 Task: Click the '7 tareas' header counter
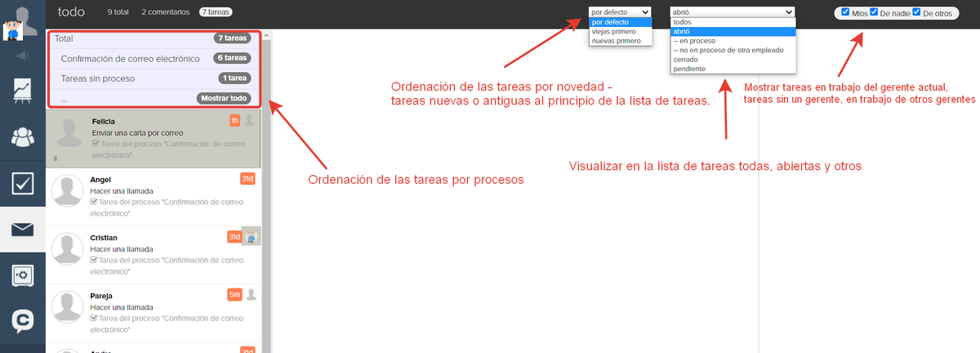pyautogui.click(x=216, y=12)
